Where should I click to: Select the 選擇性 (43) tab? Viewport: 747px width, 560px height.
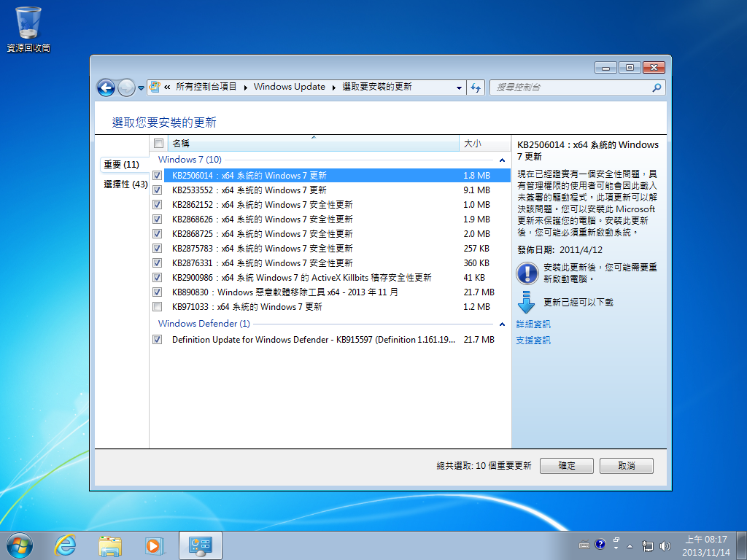pyautogui.click(x=125, y=184)
